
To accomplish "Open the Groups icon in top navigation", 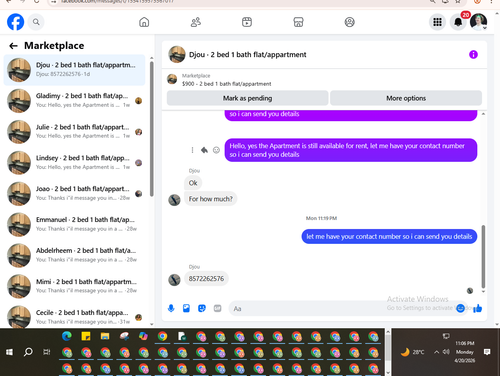I will pos(349,22).
